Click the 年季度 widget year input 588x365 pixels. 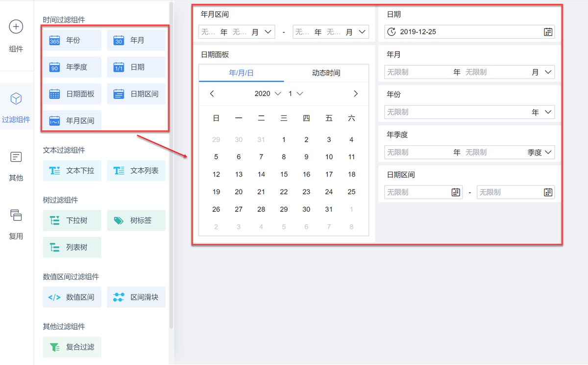tap(419, 153)
